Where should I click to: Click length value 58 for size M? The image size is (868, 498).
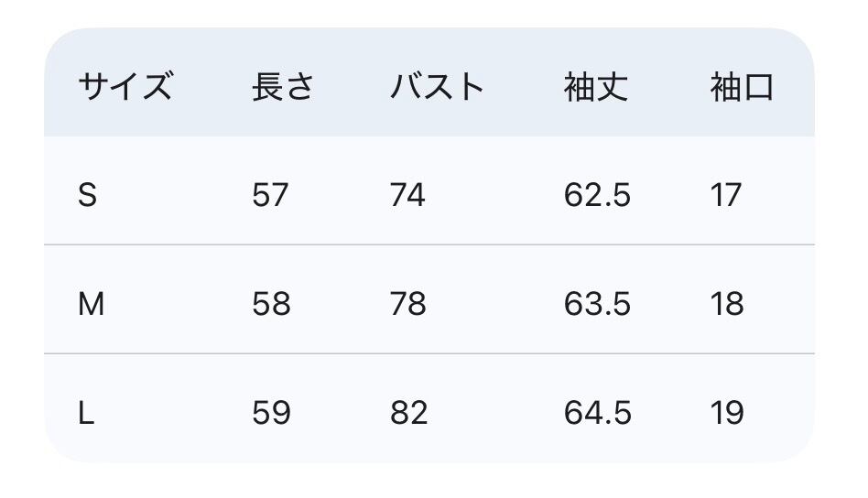point(271,304)
